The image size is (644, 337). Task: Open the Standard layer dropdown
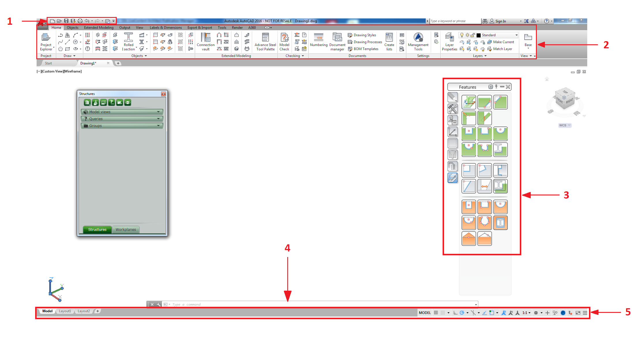tap(516, 35)
